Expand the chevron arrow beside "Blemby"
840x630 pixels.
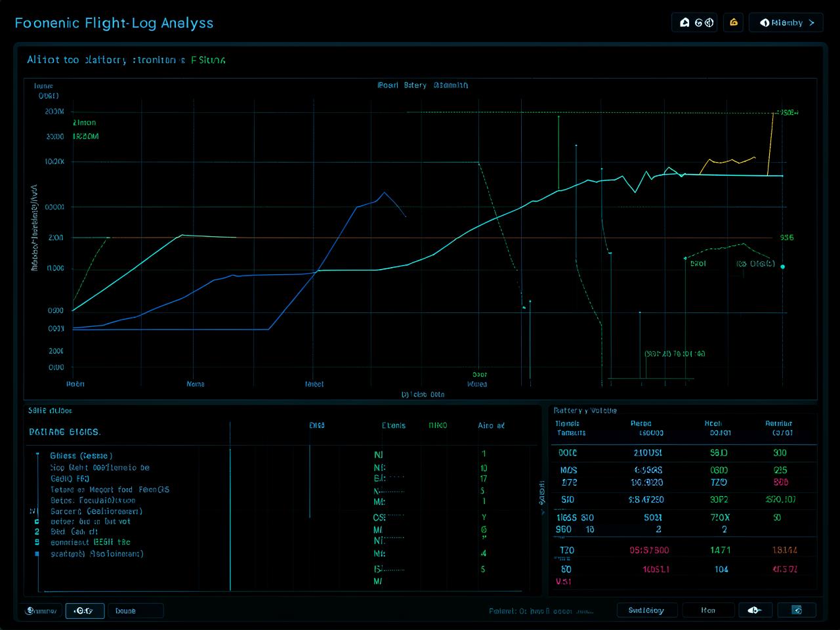tap(812, 23)
